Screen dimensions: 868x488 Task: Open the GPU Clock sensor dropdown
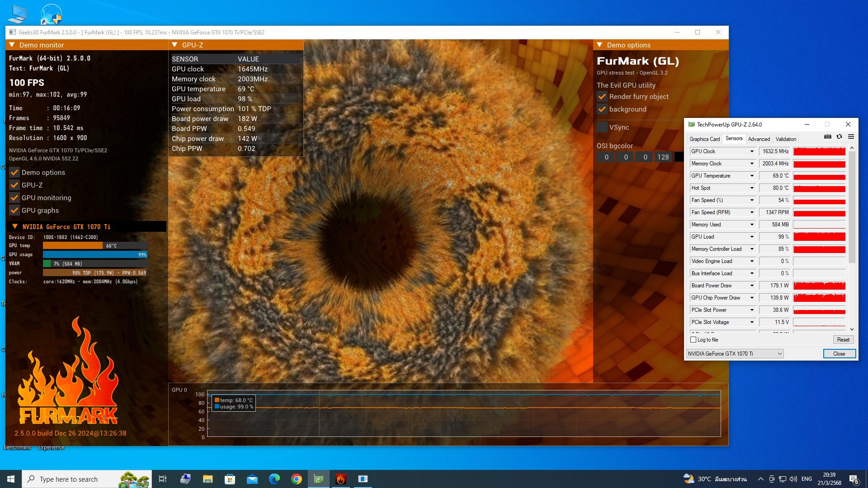click(x=752, y=151)
